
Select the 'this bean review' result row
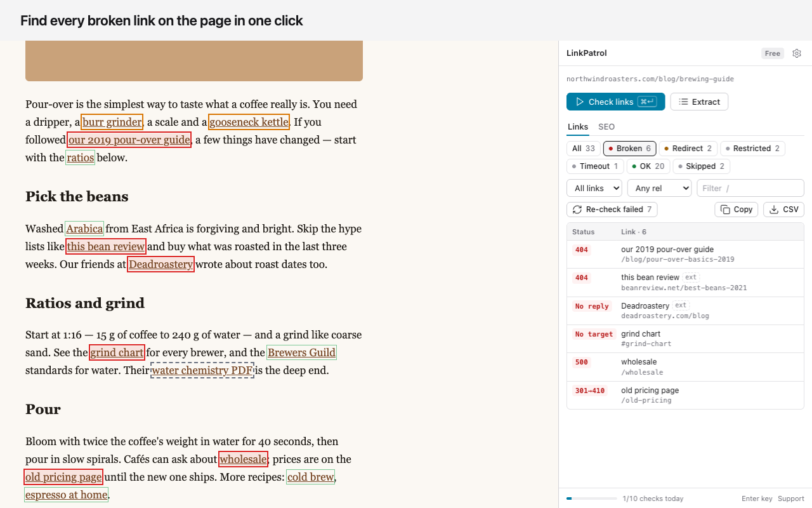tap(685, 283)
